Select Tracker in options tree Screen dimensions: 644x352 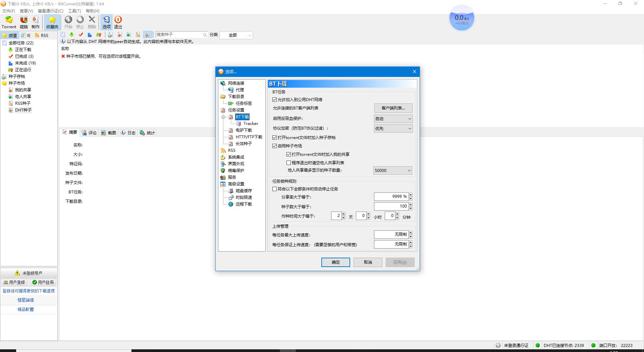251,123
